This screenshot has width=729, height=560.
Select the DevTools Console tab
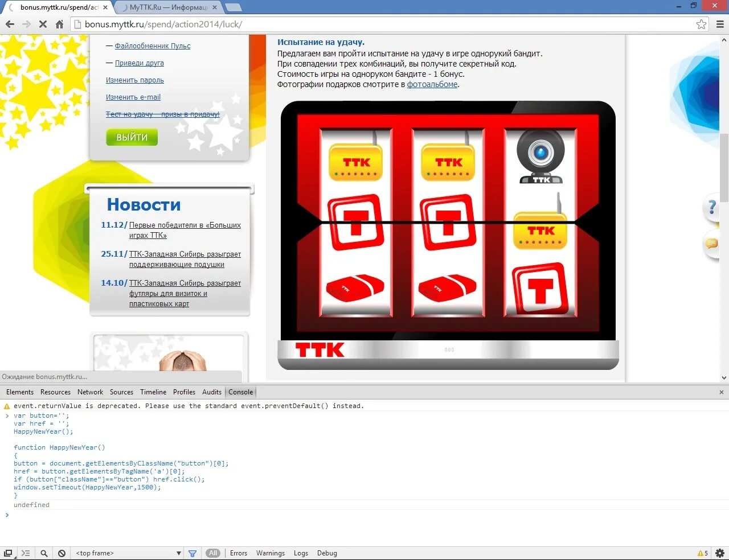(x=241, y=392)
